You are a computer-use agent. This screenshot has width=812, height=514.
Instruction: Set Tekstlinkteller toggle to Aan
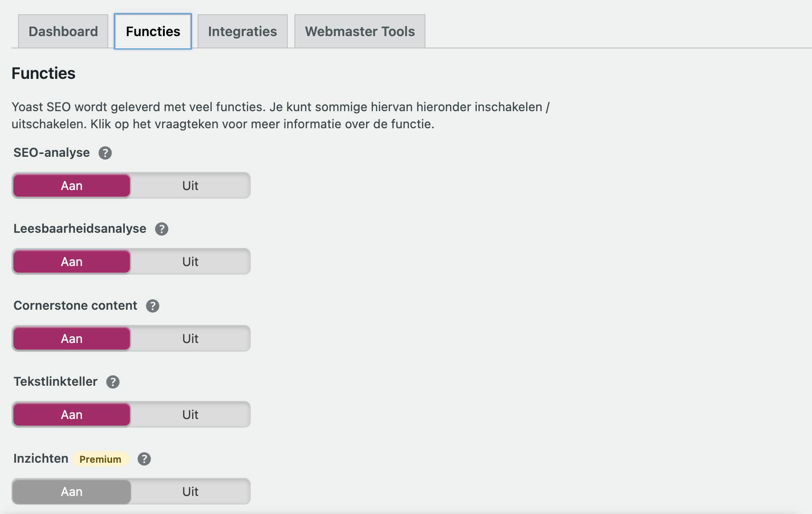[72, 415]
